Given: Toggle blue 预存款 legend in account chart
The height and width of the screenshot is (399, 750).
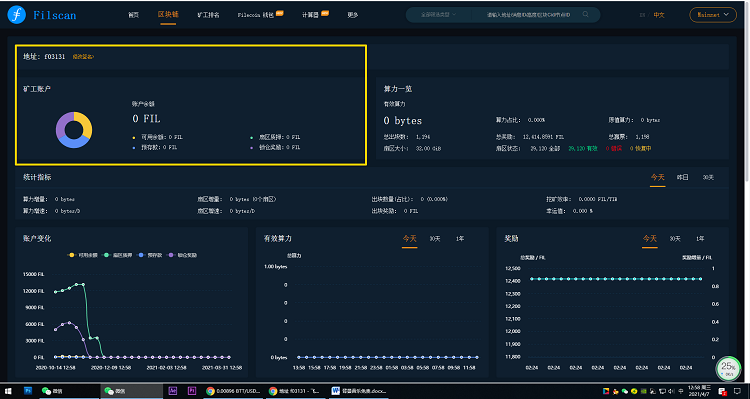Looking at the screenshot, I should tap(150, 255).
